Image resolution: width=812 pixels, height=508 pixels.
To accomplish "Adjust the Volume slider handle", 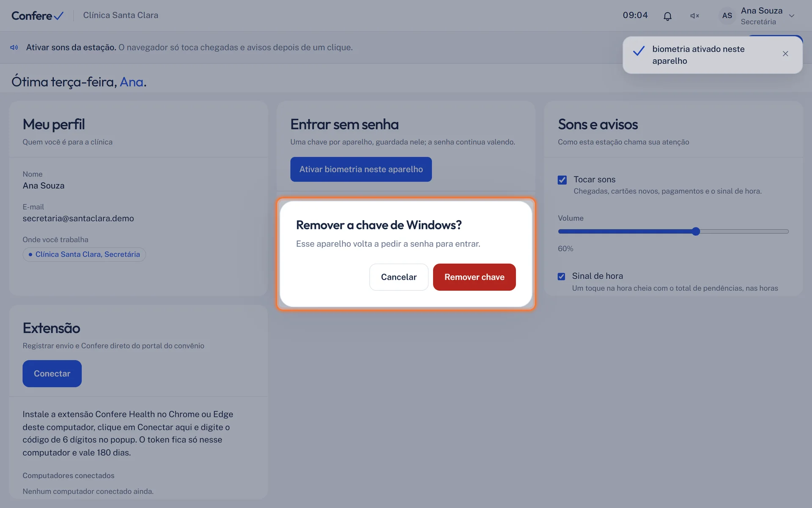I will [x=696, y=232].
